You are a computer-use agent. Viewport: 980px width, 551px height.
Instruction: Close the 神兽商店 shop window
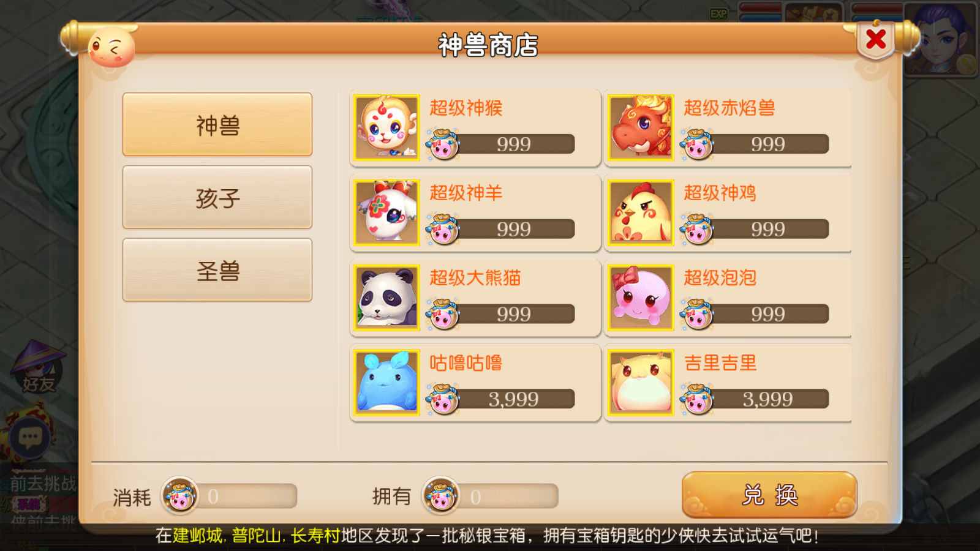tap(876, 40)
